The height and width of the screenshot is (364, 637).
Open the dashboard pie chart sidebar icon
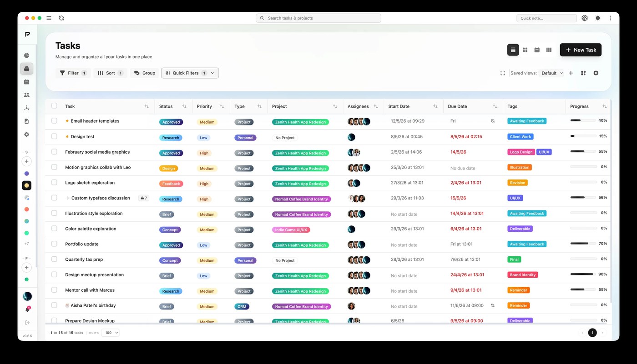[x=26, y=55]
